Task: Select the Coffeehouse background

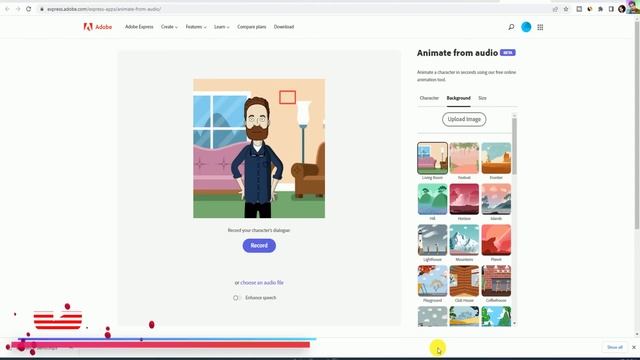Action: [x=496, y=281]
